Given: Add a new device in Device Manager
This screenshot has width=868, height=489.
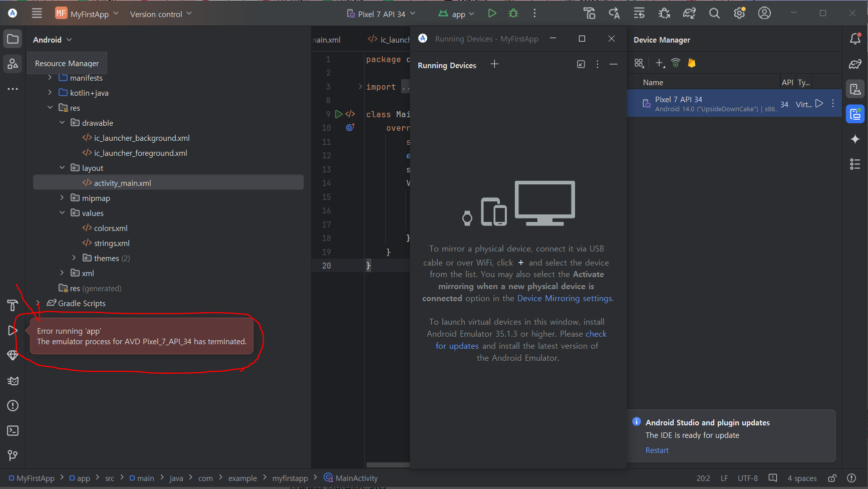Looking at the screenshot, I should coord(660,63).
